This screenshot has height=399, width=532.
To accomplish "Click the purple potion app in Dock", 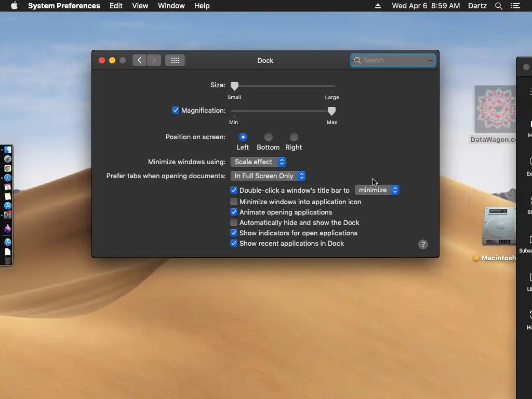I will [x=8, y=229].
